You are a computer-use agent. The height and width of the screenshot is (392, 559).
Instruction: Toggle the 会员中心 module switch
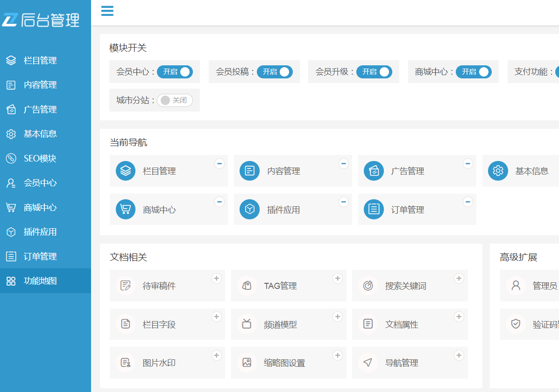175,71
